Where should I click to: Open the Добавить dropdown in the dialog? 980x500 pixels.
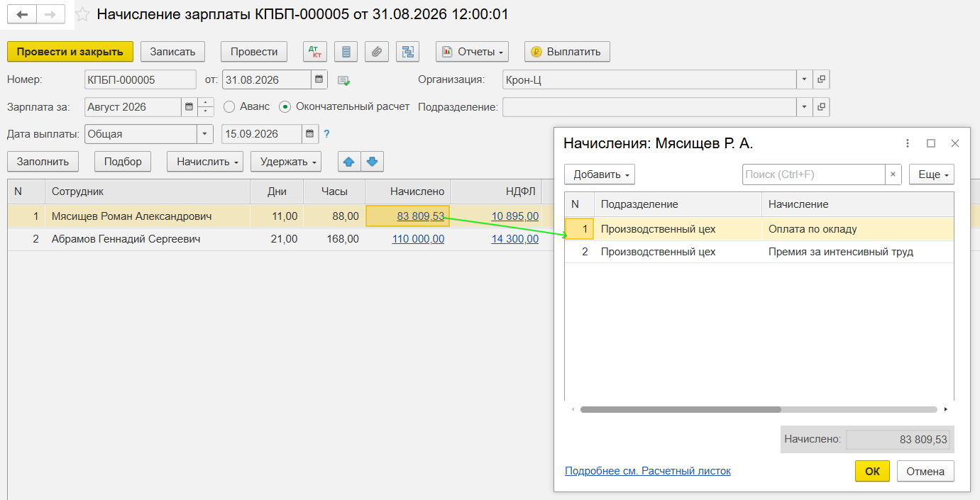coord(600,174)
